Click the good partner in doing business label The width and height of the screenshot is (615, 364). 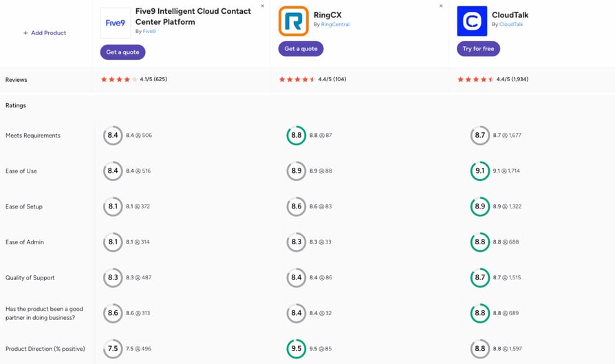44,313
